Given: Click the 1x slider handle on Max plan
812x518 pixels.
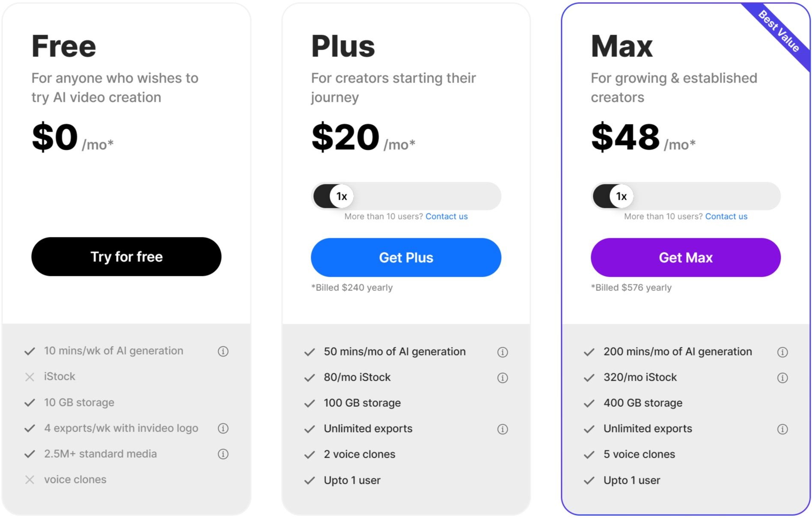Looking at the screenshot, I should [x=621, y=196].
